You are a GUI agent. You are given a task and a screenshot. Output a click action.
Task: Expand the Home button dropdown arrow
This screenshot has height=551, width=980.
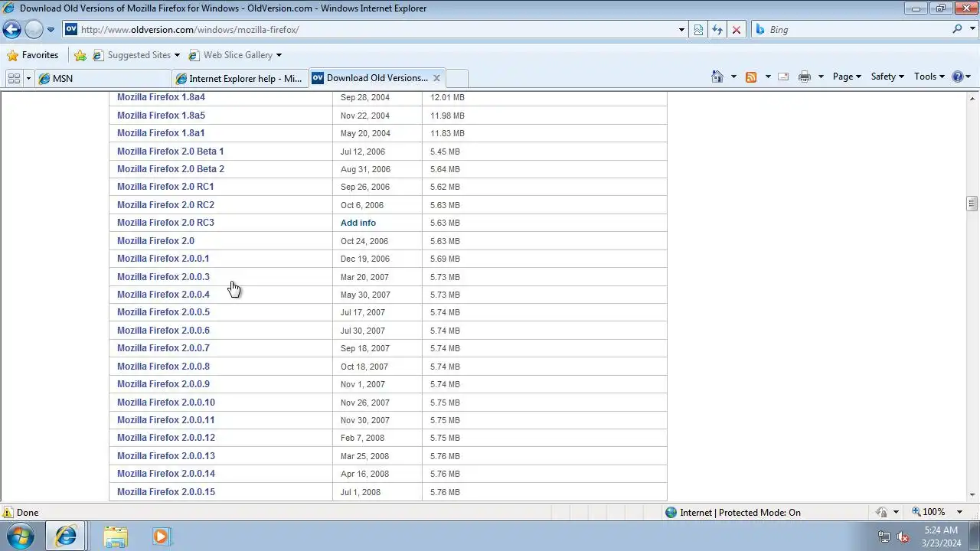coord(733,77)
